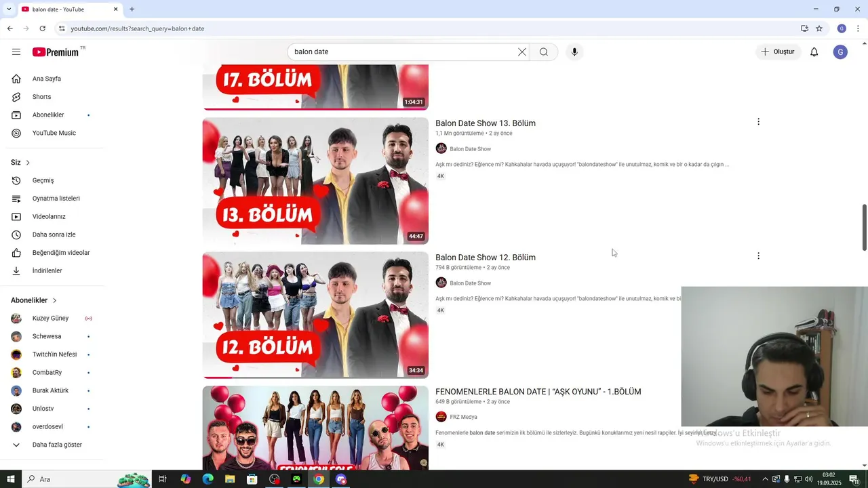Show hidden system tray icons
Screen dimensions: 868x488
(x=766, y=479)
